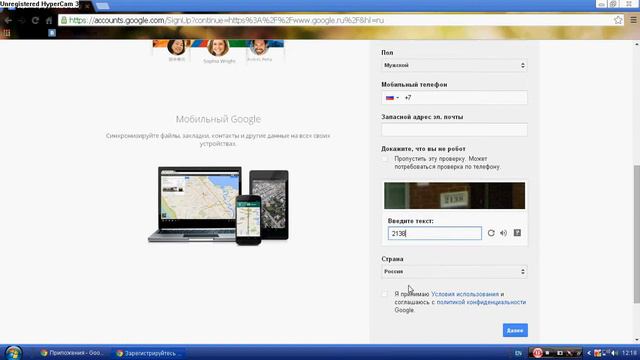
Task: Click the backup email address field
Action: click(454, 130)
